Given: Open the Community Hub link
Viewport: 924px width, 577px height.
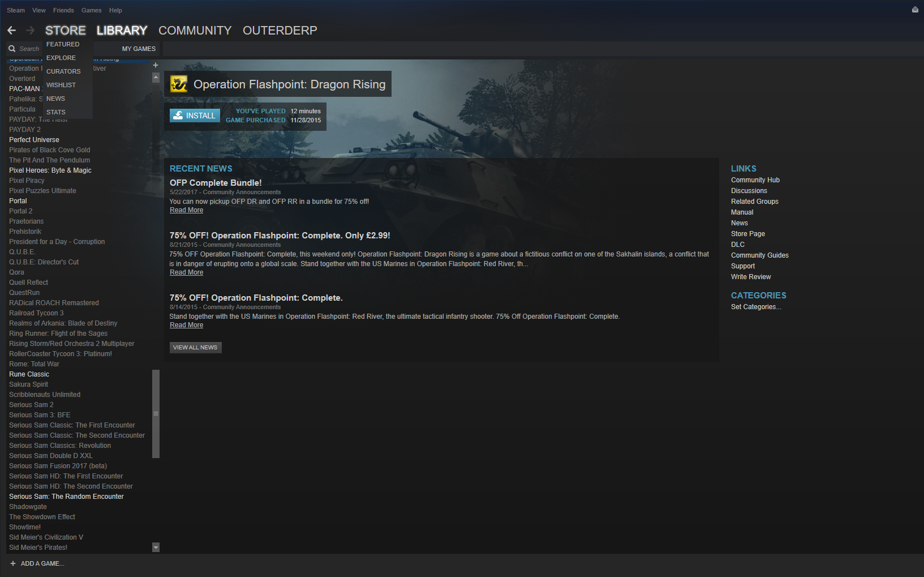Looking at the screenshot, I should point(755,180).
